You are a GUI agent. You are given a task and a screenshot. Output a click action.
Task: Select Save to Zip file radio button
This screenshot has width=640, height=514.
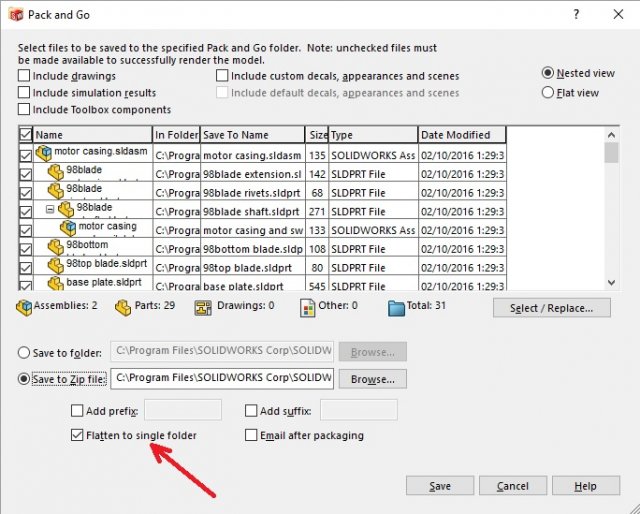[x=24, y=379]
